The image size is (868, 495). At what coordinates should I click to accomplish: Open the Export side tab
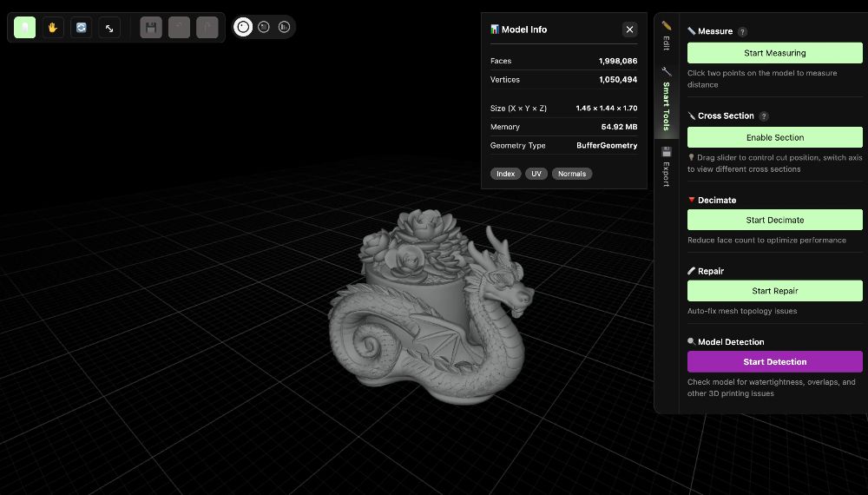pos(667,168)
